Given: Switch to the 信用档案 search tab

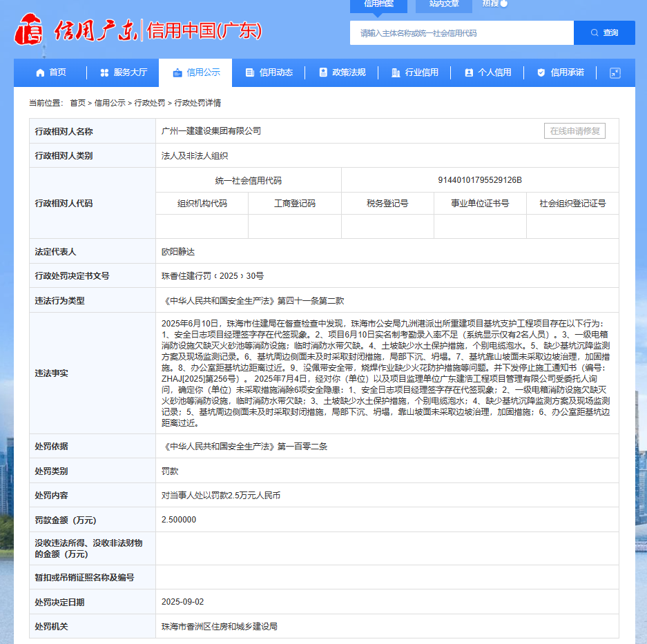Looking at the screenshot, I should point(378,5).
